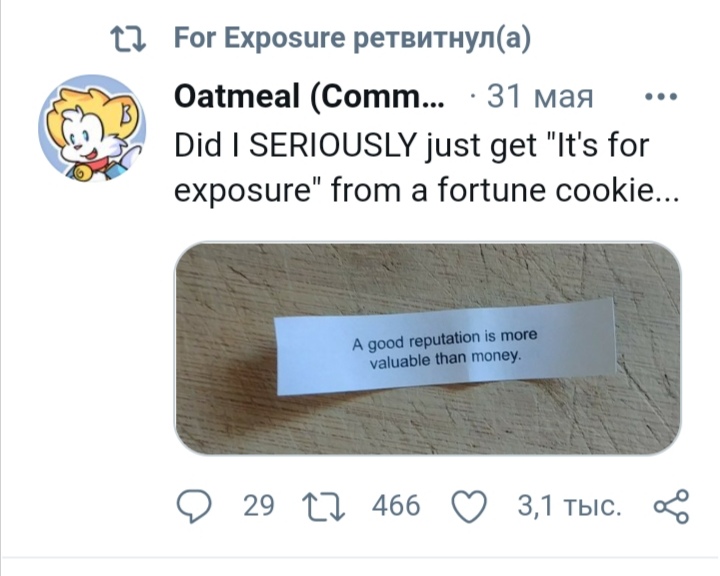View the 3,1 тыс. likes count
The width and height of the screenshot is (720, 576).
point(569,506)
